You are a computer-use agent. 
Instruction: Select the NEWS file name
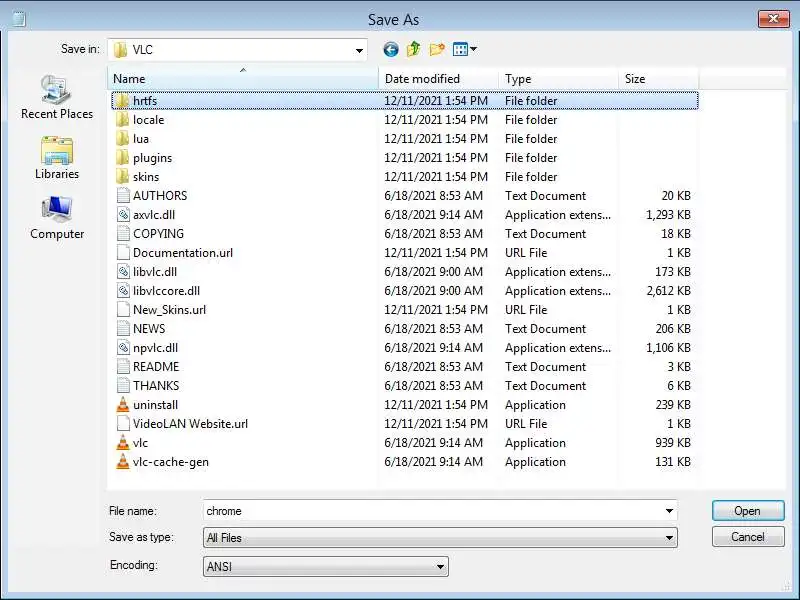click(149, 329)
